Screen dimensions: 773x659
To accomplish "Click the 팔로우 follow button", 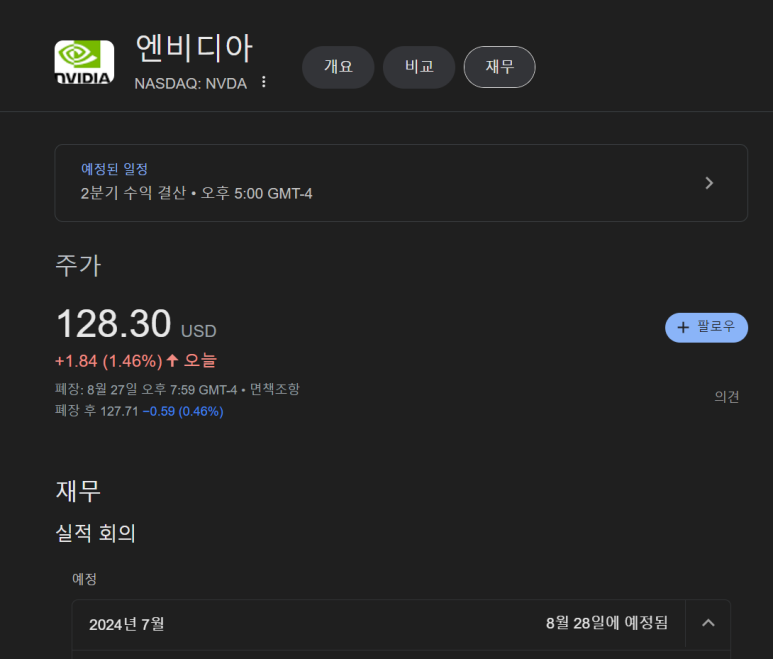I will coord(706,327).
